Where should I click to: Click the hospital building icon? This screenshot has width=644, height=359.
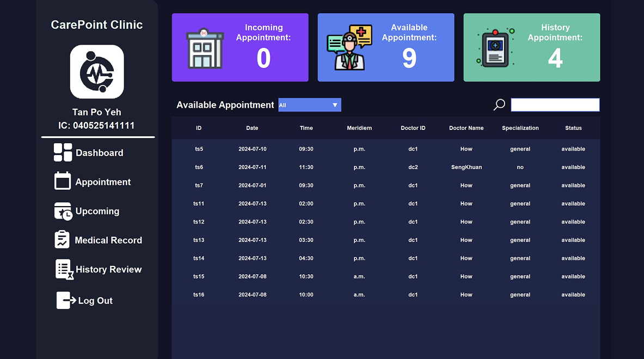205,48
